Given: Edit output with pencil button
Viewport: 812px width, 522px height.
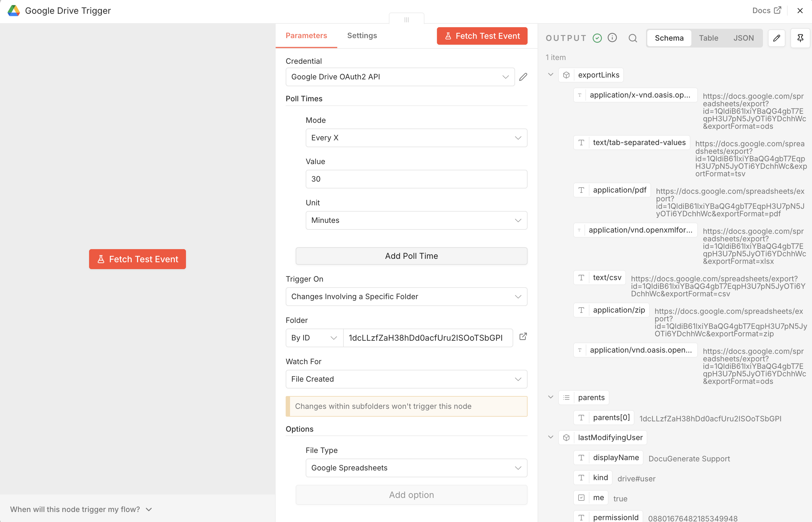Looking at the screenshot, I should [x=776, y=38].
